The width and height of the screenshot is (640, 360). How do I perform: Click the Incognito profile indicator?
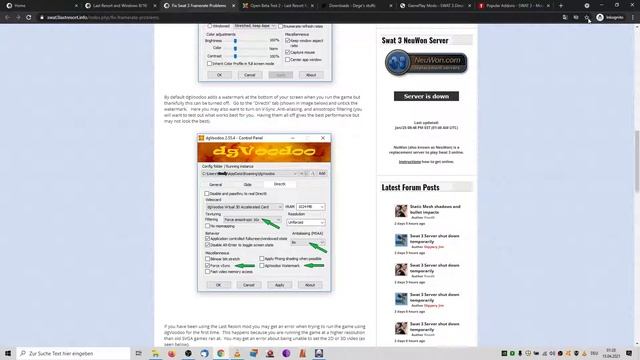point(610,18)
